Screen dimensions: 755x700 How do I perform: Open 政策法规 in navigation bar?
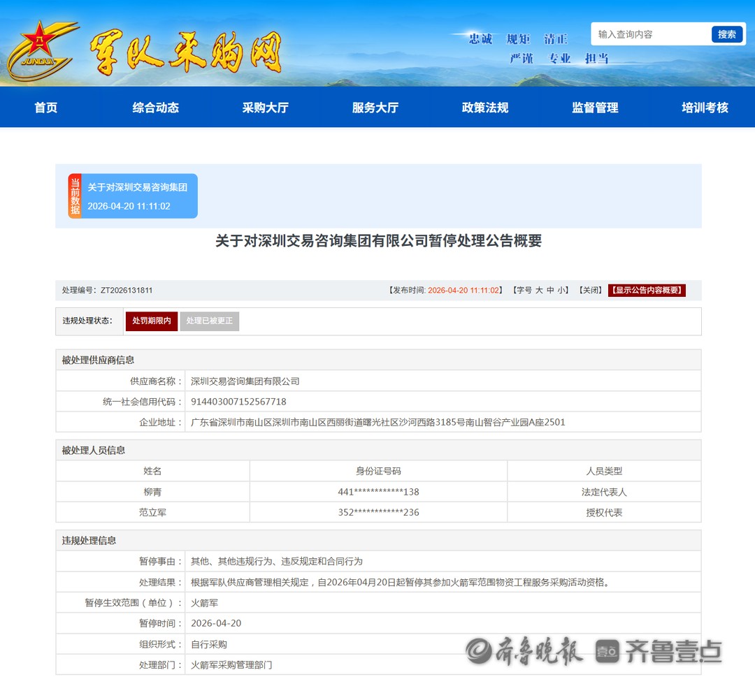click(x=485, y=108)
